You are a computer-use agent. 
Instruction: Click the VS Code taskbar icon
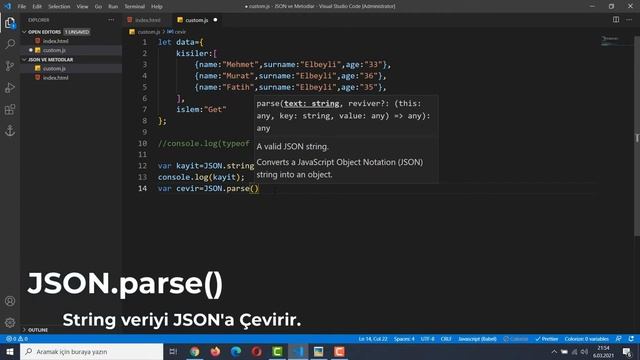click(x=298, y=351)
